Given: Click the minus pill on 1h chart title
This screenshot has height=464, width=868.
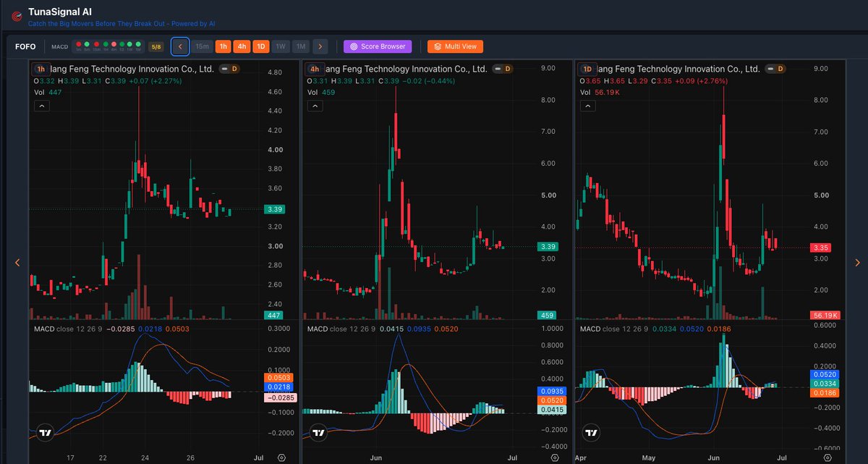Looking at the screenshot, I should point(224,69).
